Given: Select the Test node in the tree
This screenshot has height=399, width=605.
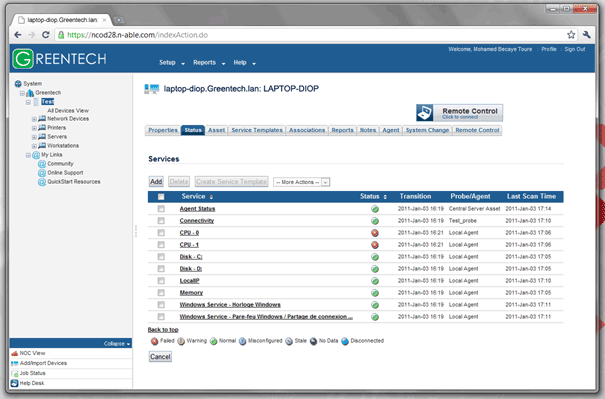Looking at the screenshot, I should point(47,102).
